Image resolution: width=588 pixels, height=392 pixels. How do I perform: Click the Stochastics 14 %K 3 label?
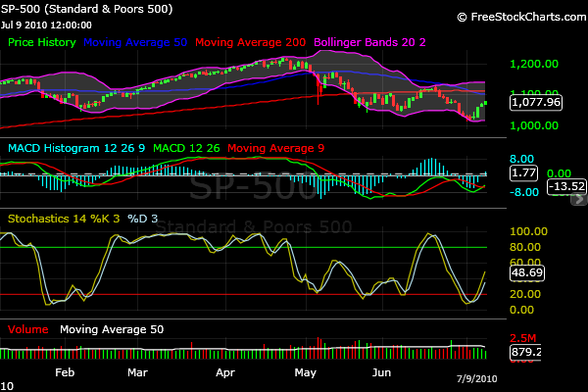click(x=64, y=219)
